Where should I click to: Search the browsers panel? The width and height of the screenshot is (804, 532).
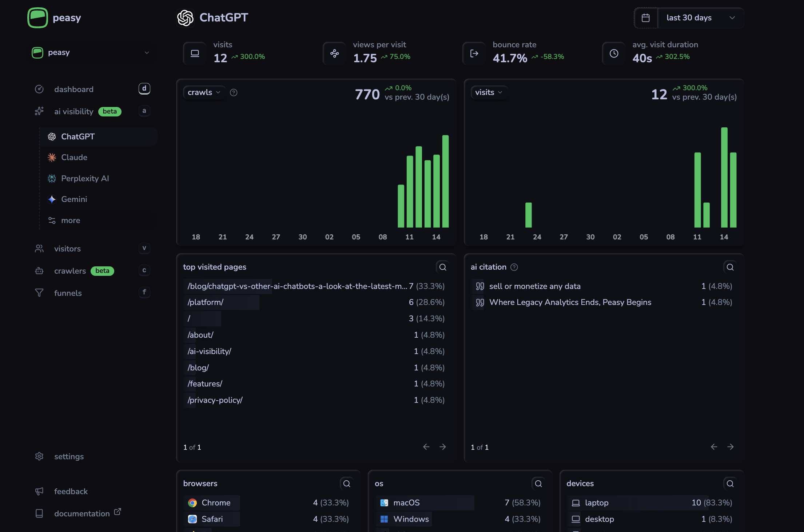click(x=347, y=484)
